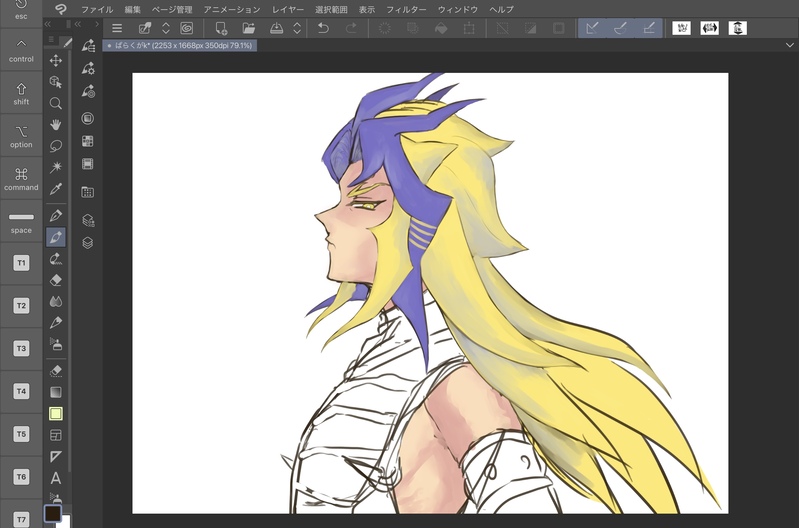Viewport: 799px width, 528px height.
Task: Expand the stepper arrows beside Save icon
Action: (297, 28)
